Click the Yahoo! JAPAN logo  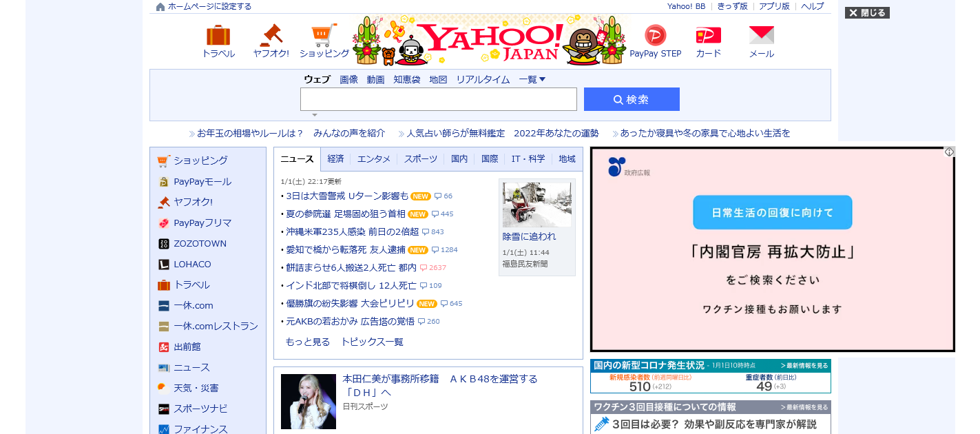pos(489,41)
